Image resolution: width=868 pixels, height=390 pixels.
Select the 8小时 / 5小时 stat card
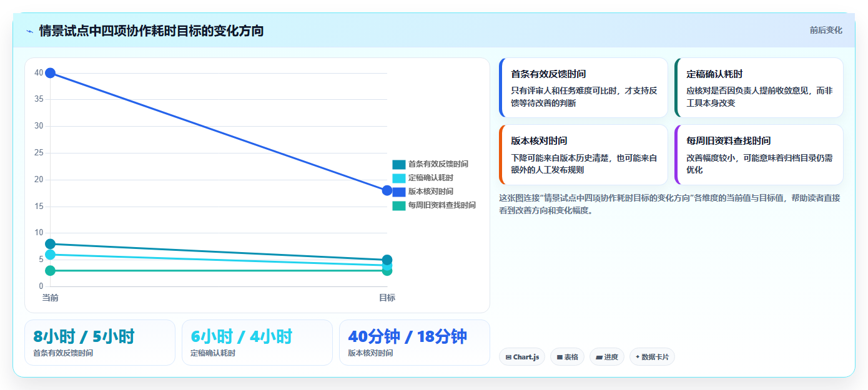point(100,343)
